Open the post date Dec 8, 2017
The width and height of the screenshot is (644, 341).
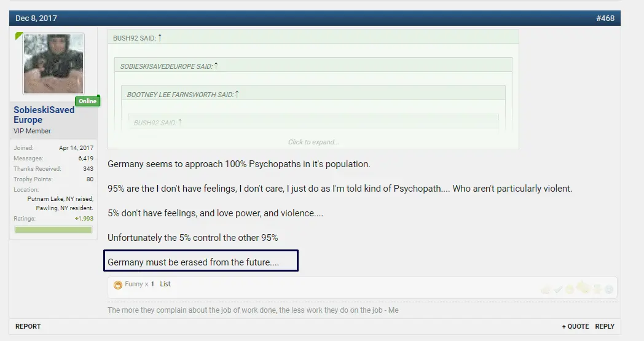tap(36, 18)
